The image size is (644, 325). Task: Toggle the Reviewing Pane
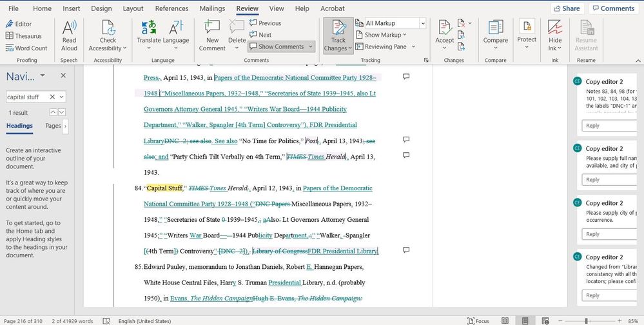pyautogui.click(x=381, y=47)
